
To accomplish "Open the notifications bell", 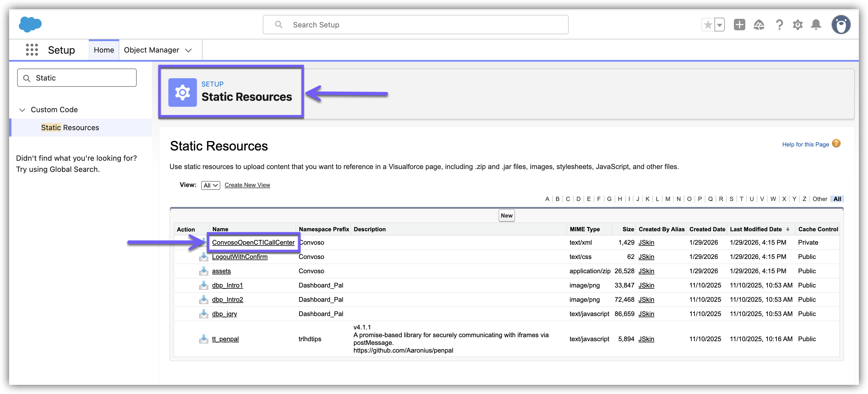I will (816, 25).
